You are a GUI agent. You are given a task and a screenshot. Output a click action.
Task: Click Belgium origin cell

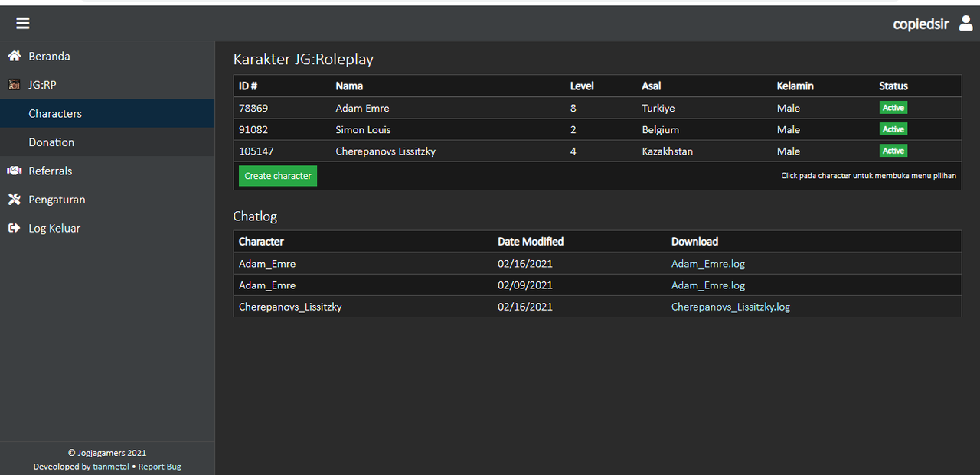click(661, 129)
